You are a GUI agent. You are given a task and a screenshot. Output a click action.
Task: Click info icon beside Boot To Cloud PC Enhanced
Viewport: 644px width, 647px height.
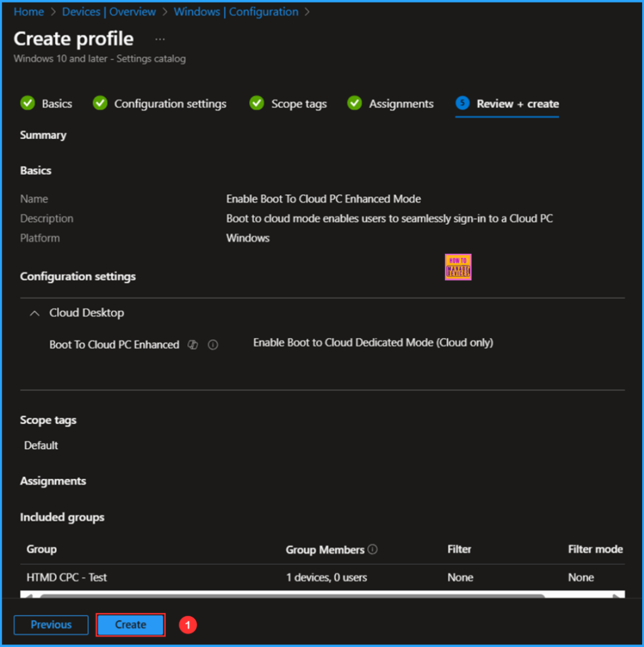click(213, 345)
